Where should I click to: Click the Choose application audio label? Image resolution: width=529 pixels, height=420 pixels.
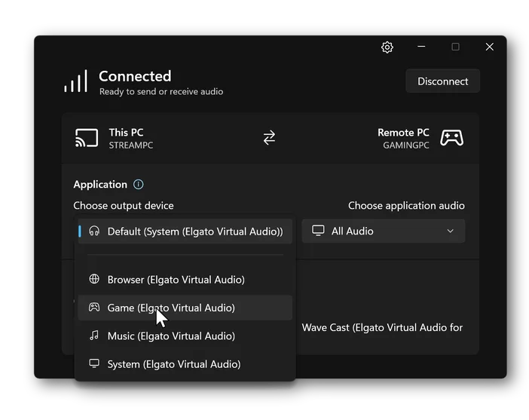tap(406, 206)
